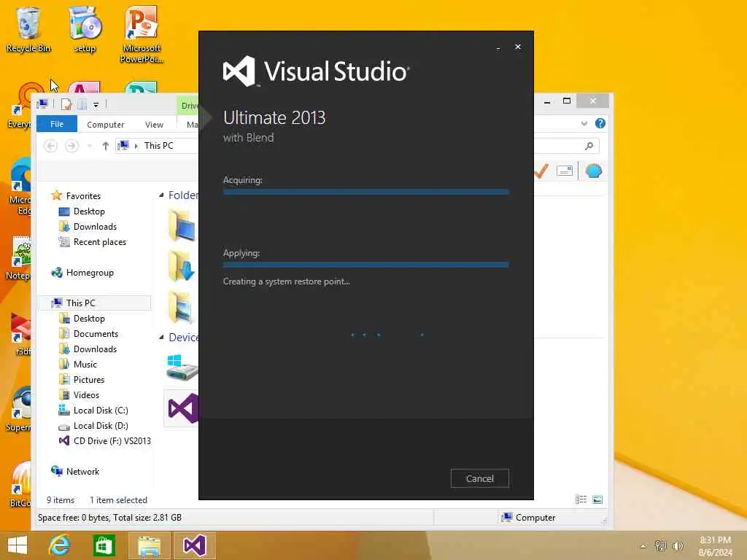This screenshot has height=560, width=747.
Task: Expand the Explorer ribbon chevron
Action: [584, 124]
